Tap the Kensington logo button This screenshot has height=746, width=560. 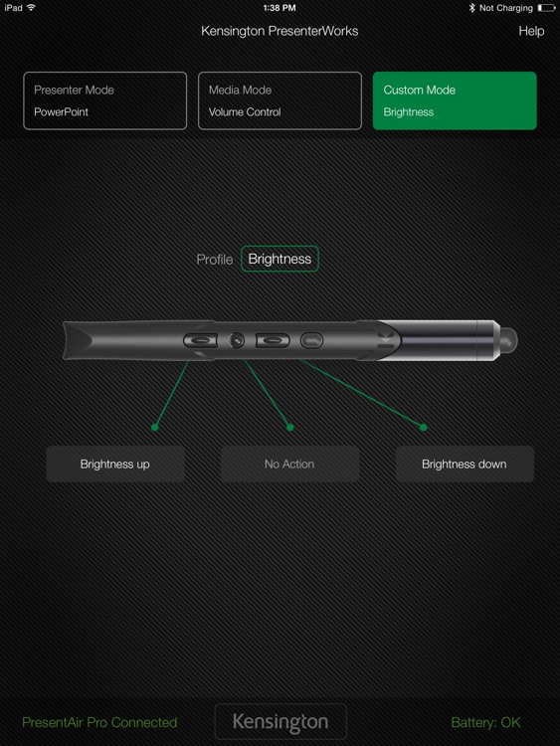pyautogui.click(x=280, y=722)
